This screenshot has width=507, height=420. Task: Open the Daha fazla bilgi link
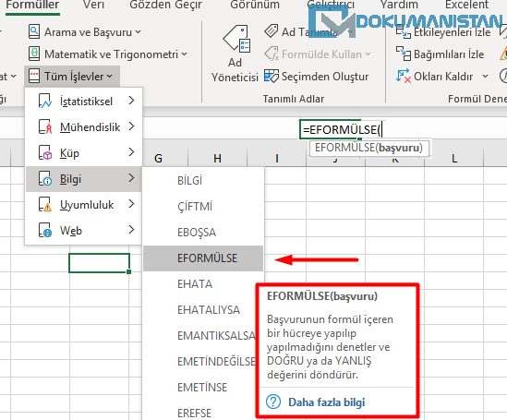coord(327,402)
